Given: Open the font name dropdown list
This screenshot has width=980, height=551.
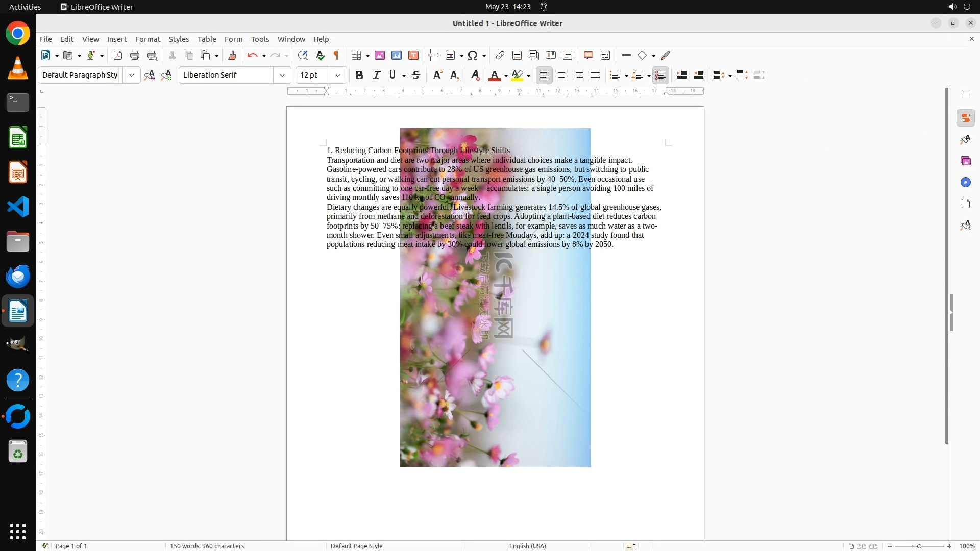Looking at the screenshot, I should pos(282,75).
